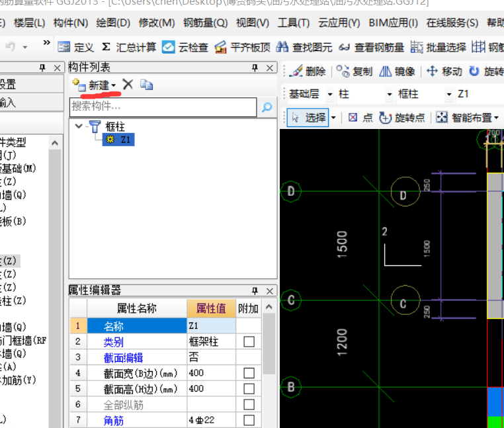504x428 pixels.
Task: Open the 视图(V) menu
Action: click(253, 23)
